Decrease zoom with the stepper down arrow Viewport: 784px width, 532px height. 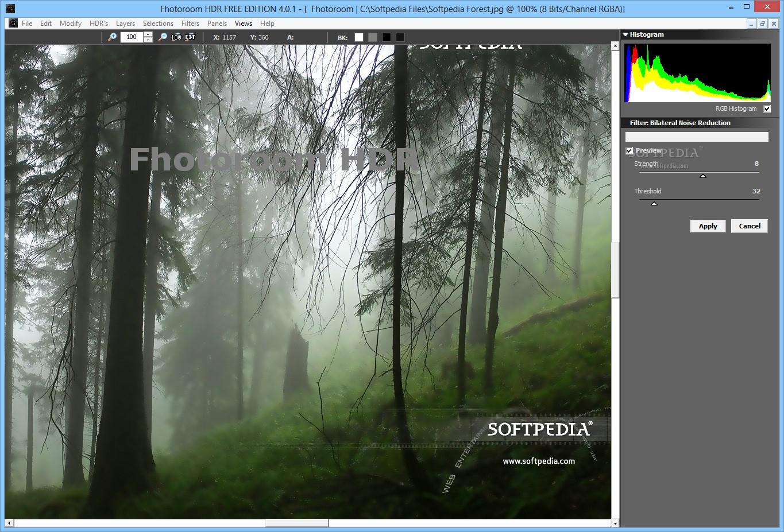click(x=148, y=40)
